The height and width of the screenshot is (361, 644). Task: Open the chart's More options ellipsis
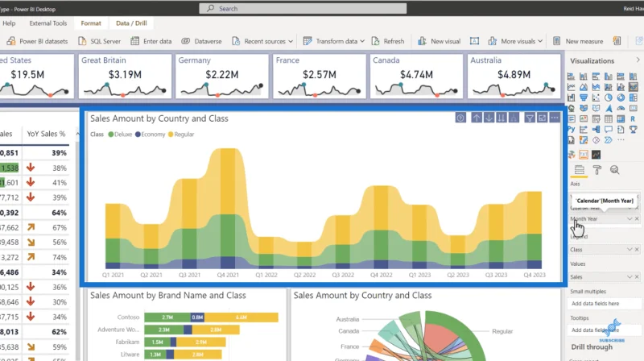pyautogui.click(x=555, y=118)
